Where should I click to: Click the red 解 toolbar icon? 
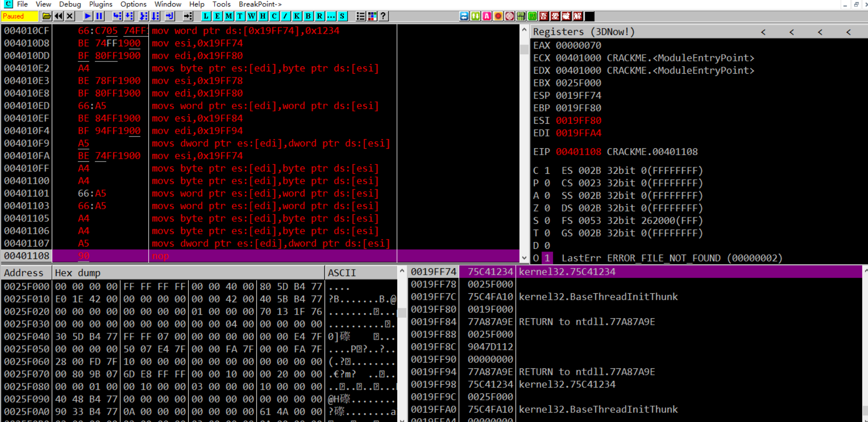[577, 16]
